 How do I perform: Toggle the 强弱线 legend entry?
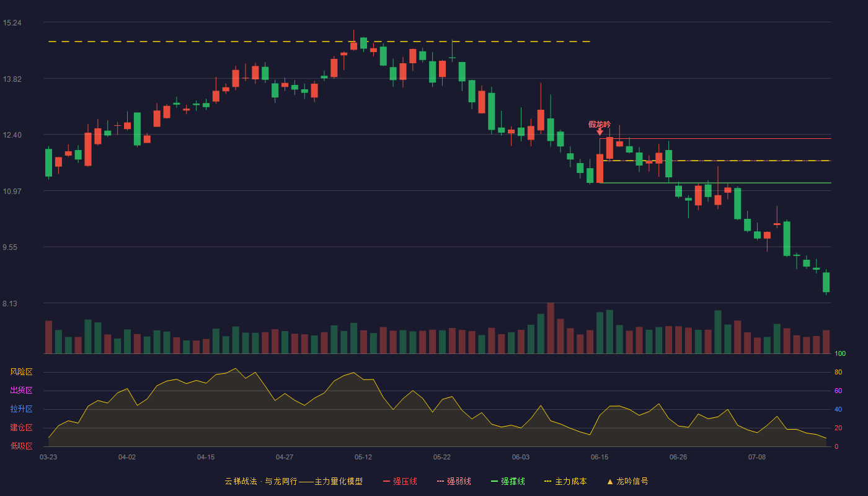[x=454, y=481]
